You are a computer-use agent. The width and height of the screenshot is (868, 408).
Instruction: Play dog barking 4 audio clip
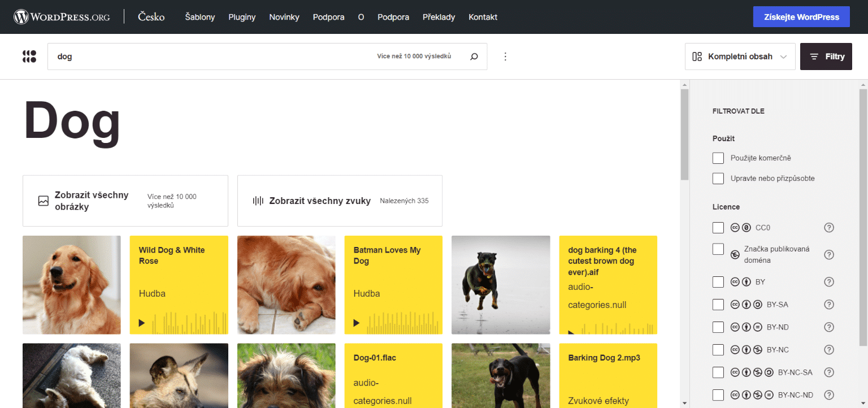click(x=571, y=332)
